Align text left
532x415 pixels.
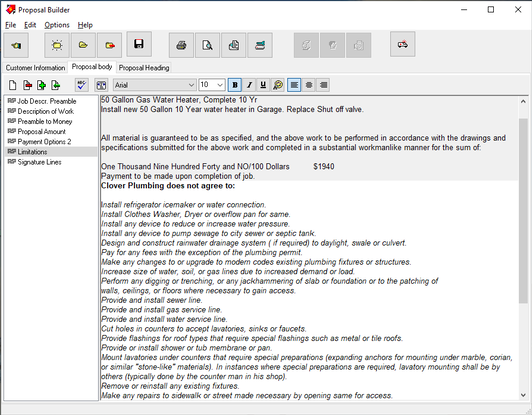[294, 85]
